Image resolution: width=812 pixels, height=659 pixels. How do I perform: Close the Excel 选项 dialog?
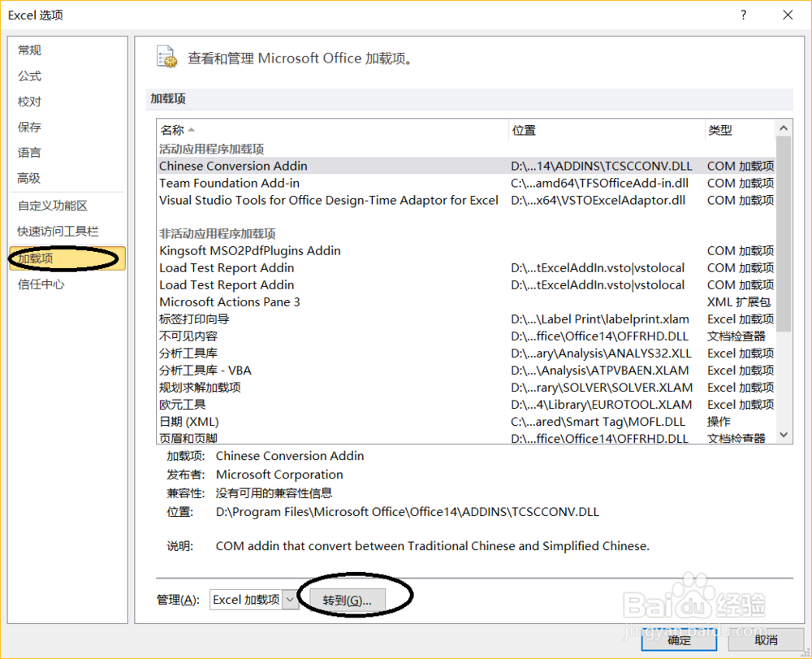coord(787,15)
